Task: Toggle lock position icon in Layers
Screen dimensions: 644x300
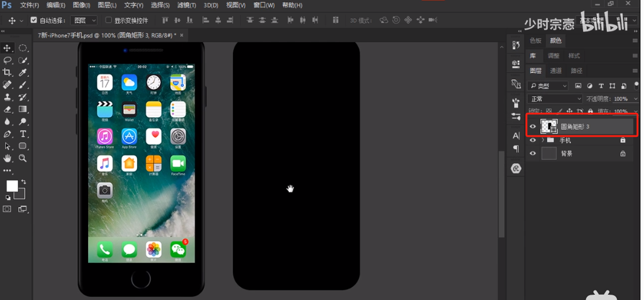Action: click(x=569, y=111)
